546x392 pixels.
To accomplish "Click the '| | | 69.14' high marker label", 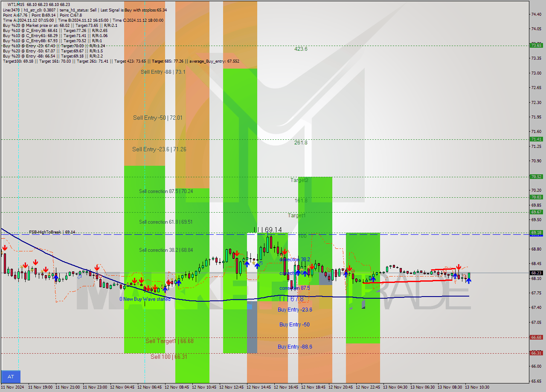I will click(267, 230).
